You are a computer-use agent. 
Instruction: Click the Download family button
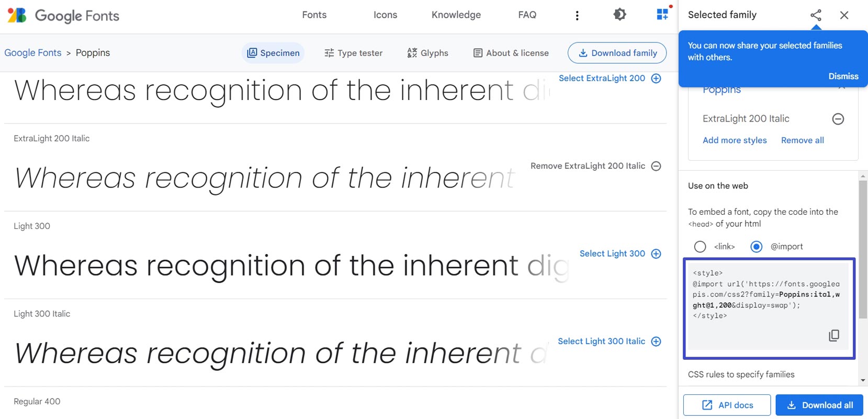point(617,53)
